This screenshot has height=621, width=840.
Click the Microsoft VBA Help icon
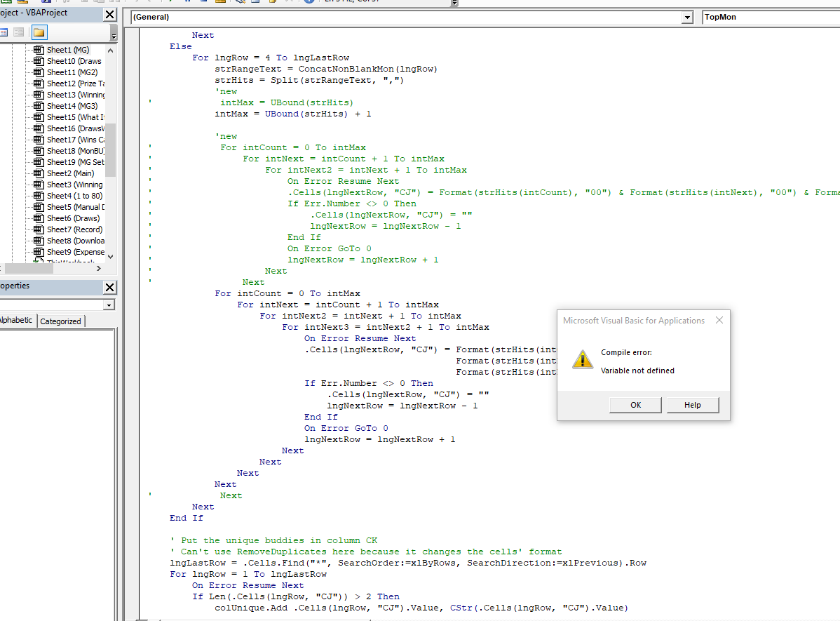click(x=309, y=4)
